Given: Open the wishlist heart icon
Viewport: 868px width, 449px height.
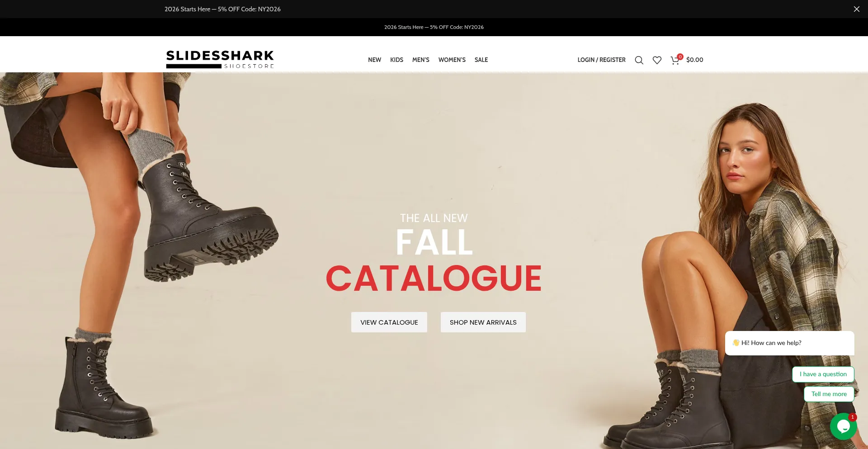Looking at the screenshot, I should (x=657, y=60).
